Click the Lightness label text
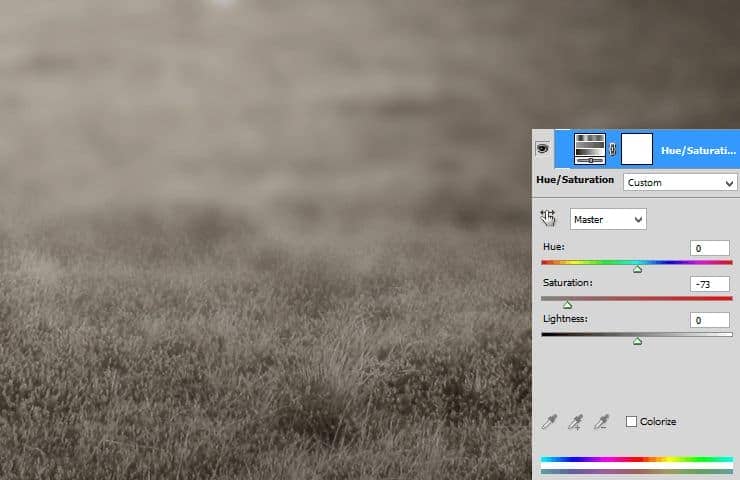The width and height of the screenshot is (740, 480). 565,319
